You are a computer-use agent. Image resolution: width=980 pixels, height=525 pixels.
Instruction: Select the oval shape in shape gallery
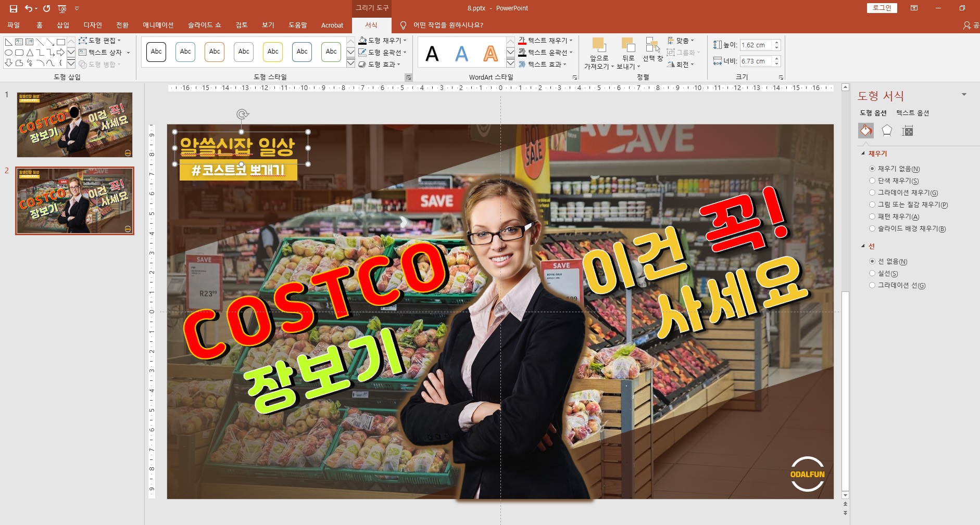click(9, 53)
